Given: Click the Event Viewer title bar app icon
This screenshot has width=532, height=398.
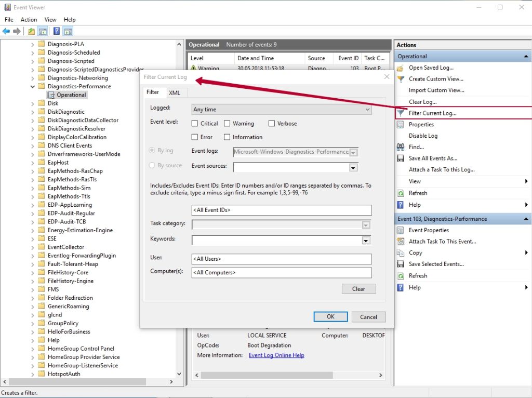Looking at the screenshot, I should click(7, 7).
